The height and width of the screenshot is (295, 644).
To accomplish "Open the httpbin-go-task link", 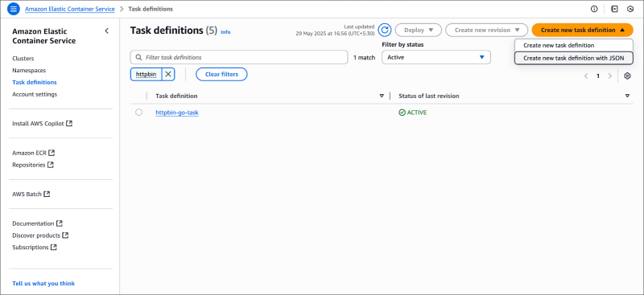I will click(177, 112).
